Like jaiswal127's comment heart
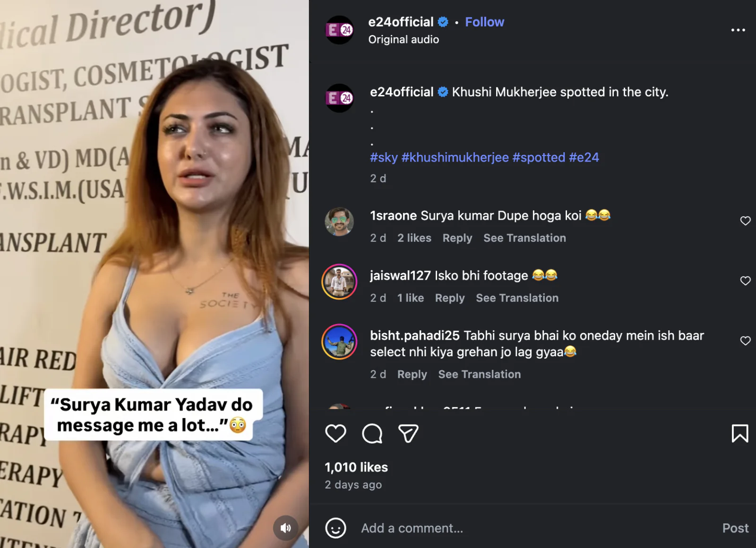Viewport: 756px width, 548px height. coord(746,281)
